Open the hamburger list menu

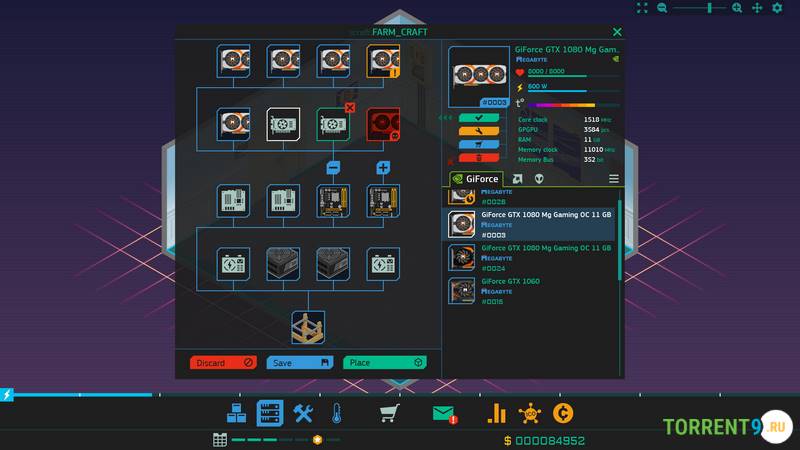click(614, 179)
